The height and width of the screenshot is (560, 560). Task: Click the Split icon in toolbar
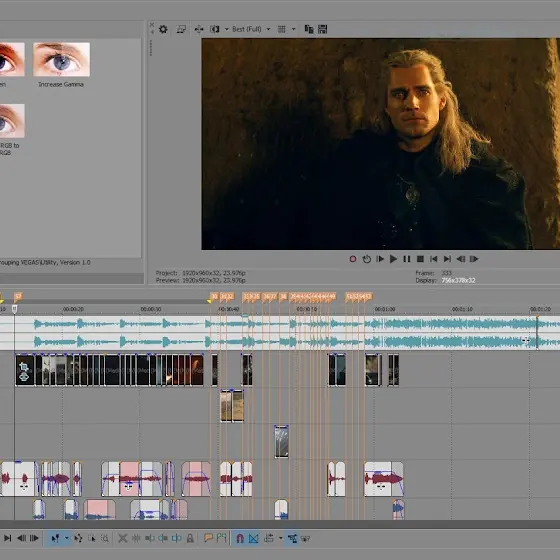176,538
